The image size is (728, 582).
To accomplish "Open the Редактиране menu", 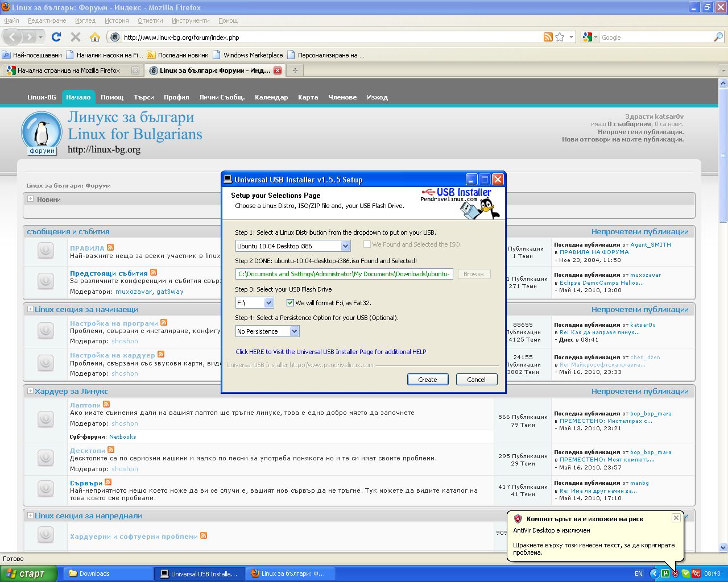I will 47,20.
